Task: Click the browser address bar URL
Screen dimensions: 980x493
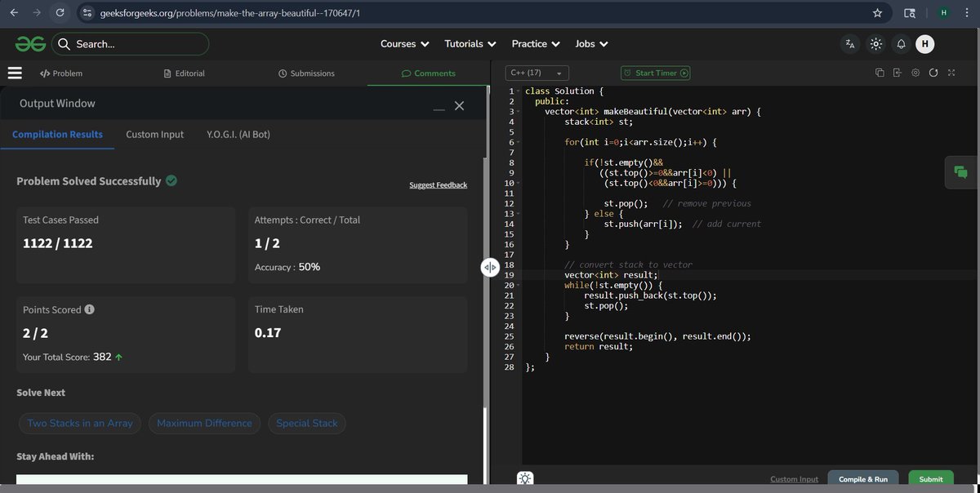Action: point(229,14)
